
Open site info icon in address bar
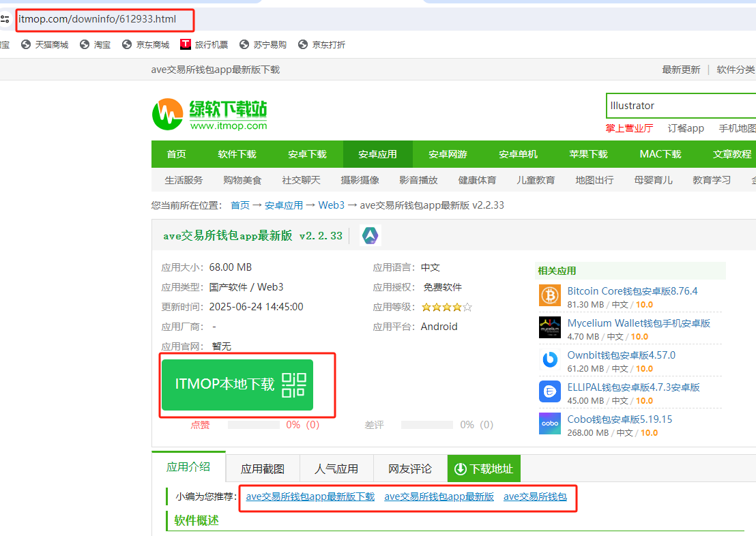(5, 19)
